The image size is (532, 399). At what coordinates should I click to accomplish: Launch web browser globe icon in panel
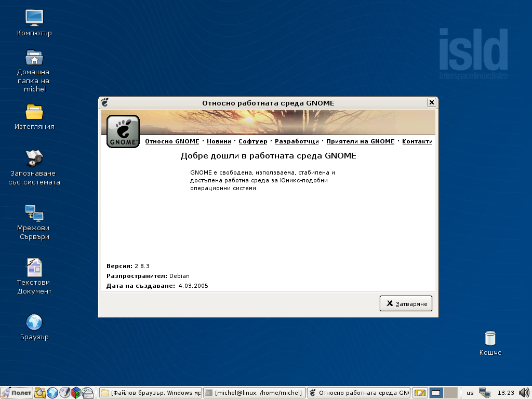click(x=52, y=393)
